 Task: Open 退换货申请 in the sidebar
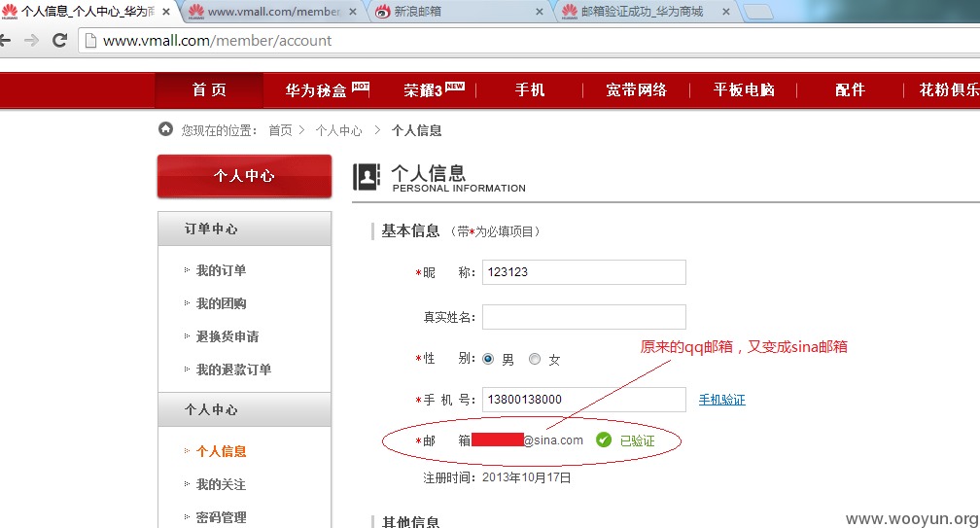227,336
